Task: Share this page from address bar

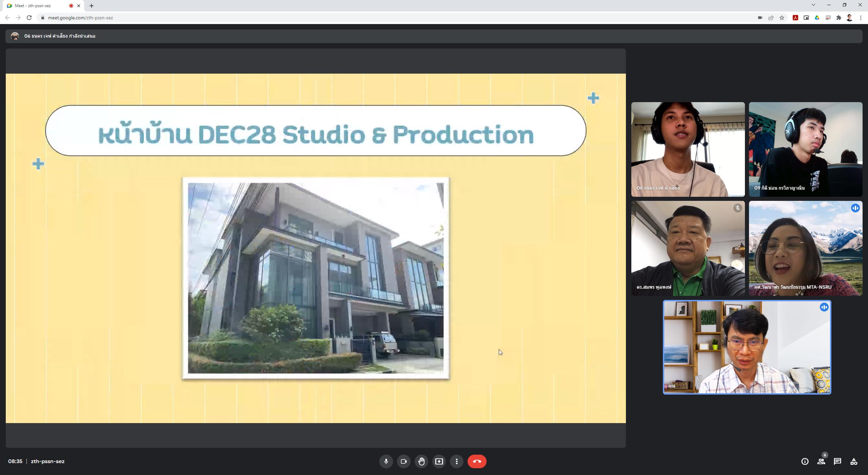Action: point(771,18)
